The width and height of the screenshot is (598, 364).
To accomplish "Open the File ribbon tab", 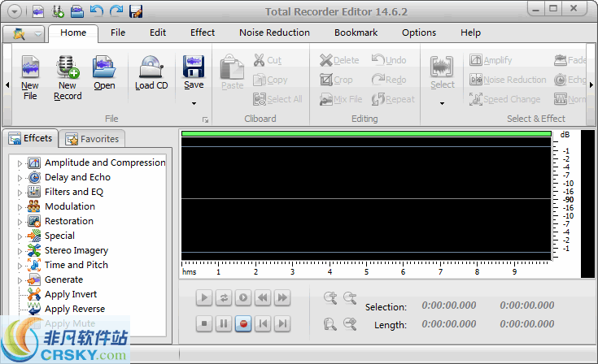I will [x=118, y=32].
